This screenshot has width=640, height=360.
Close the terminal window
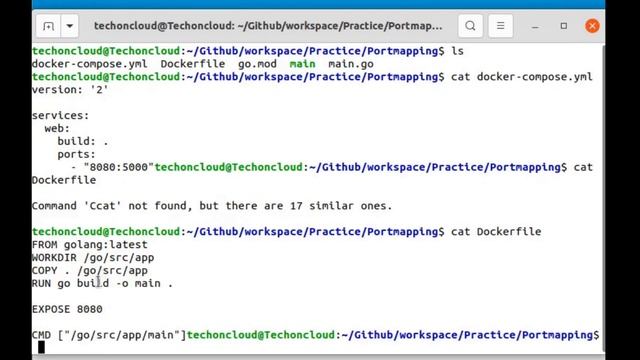point(592,26)
